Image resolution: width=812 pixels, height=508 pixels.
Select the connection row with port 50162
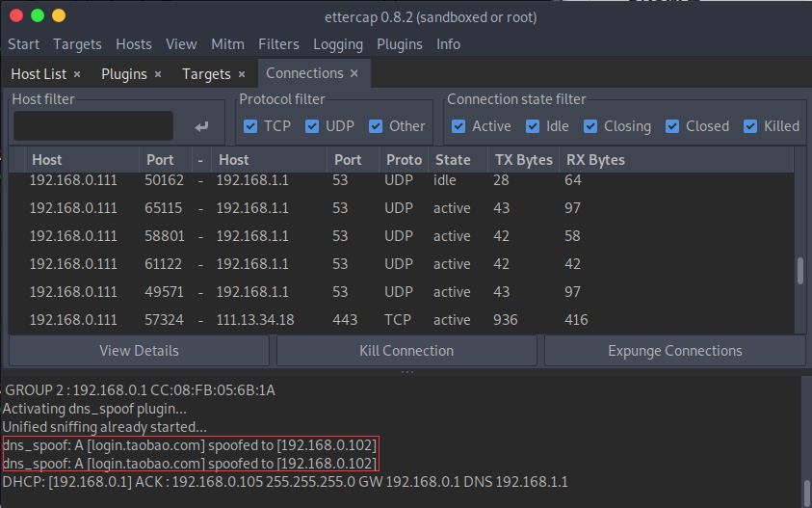click(x=401, y=180)
